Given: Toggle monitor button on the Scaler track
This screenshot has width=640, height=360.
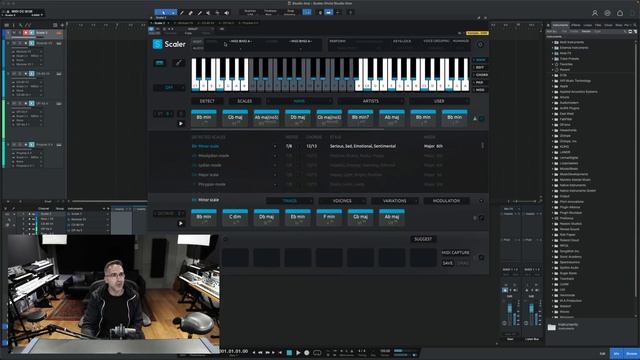Looking at the screenshot, I should tap(31, 33).
